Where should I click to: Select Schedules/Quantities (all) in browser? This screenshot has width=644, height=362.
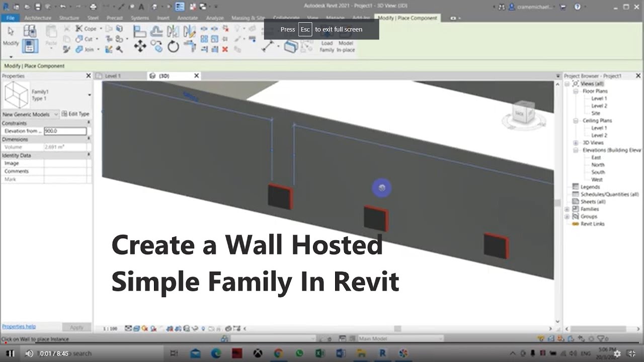pos(609,195)
